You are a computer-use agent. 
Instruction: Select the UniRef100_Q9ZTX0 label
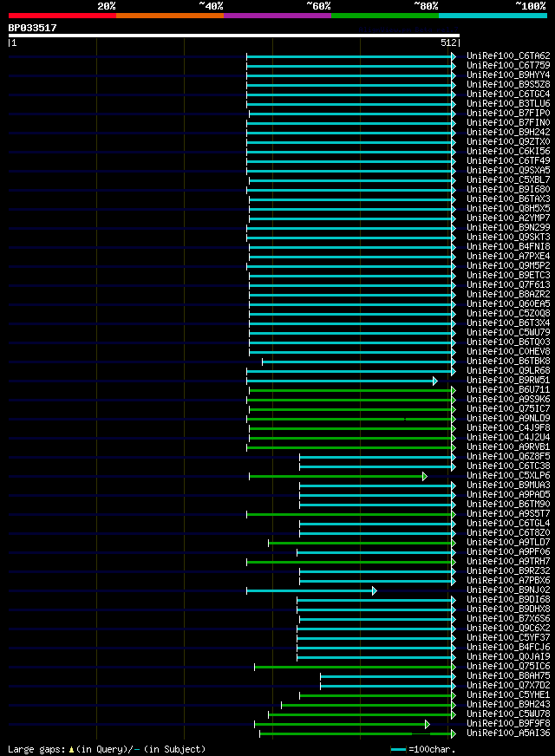pyautogui.click(x=508, y=142)
